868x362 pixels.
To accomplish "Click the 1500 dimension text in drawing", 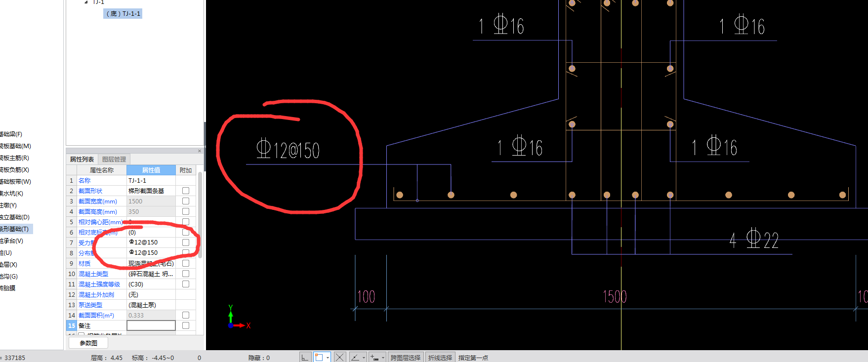I will click(x=615, y=297).
